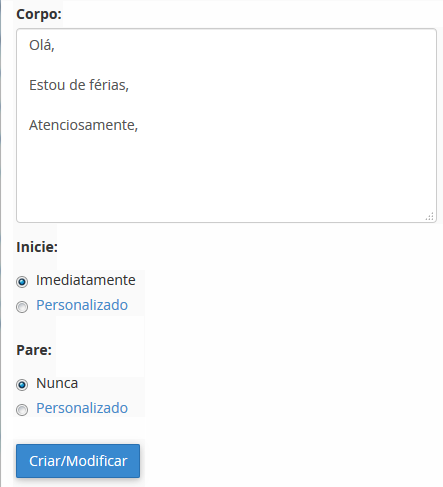Click the Nunca label text

57,383
